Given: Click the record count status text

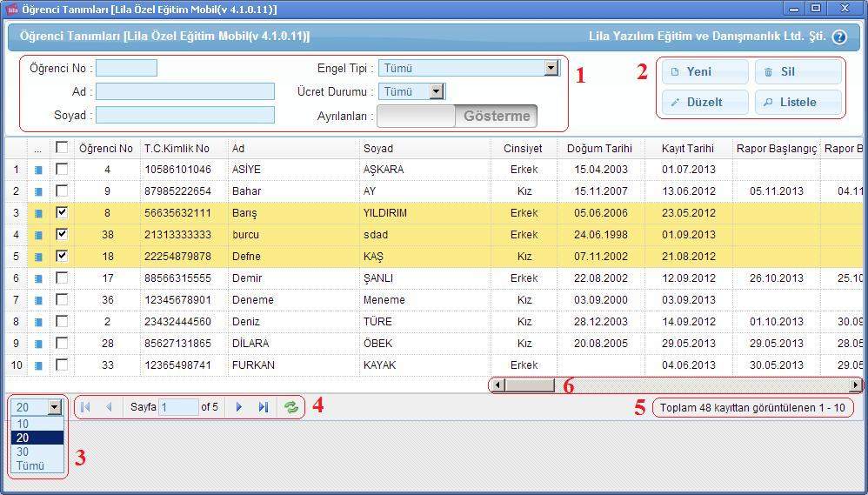Looking at the screenshot, I should click(x=752, y=408).
